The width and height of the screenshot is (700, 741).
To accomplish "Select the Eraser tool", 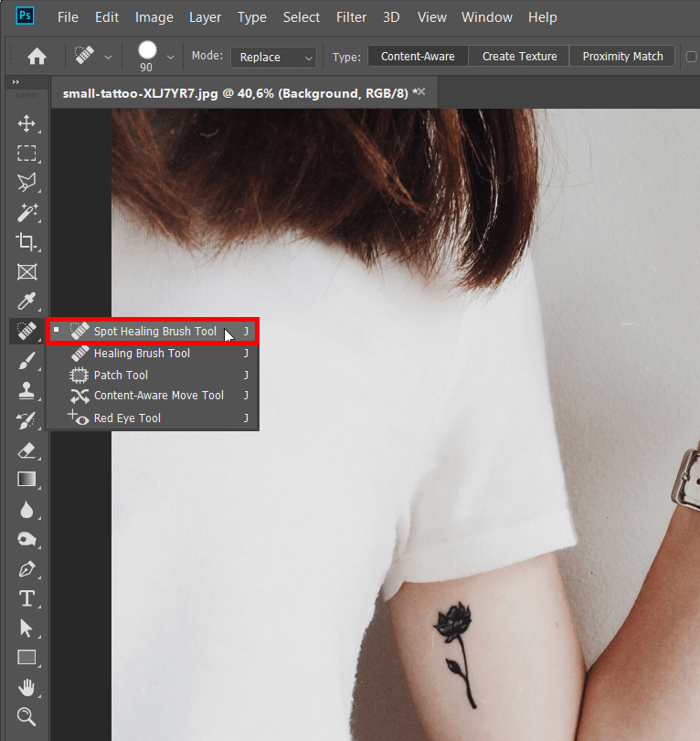I will [27, 450].
